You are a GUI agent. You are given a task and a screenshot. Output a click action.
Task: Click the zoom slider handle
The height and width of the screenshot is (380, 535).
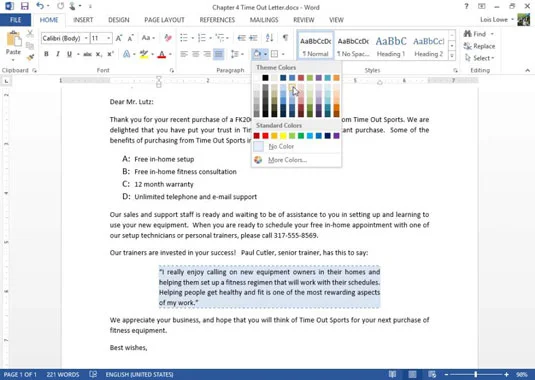point(476,374)
